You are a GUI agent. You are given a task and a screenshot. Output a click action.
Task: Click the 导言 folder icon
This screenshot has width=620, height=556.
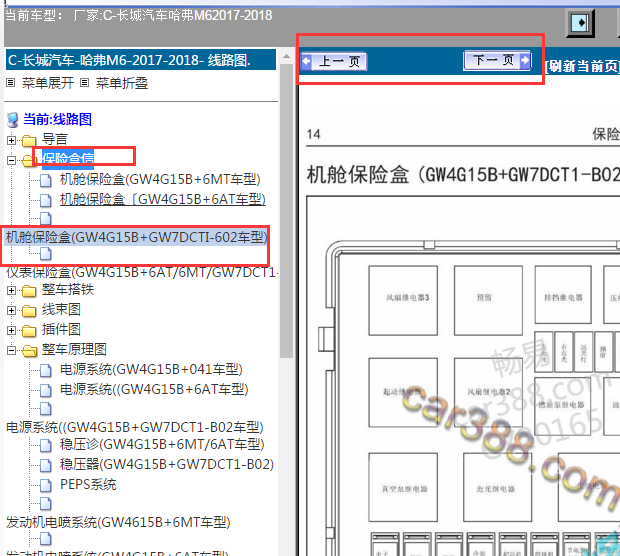[29, 140]
